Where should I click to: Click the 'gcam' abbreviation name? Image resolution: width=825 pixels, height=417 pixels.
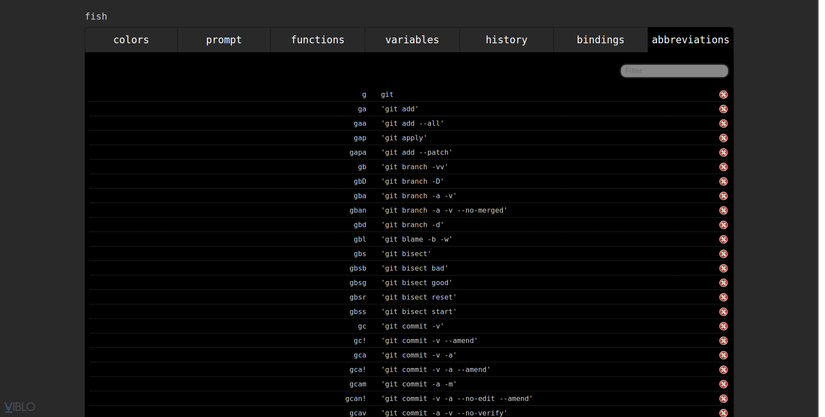click(x=358, y=384)
